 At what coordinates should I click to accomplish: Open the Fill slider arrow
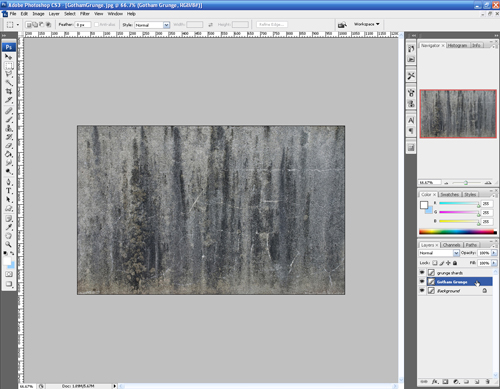494,263
